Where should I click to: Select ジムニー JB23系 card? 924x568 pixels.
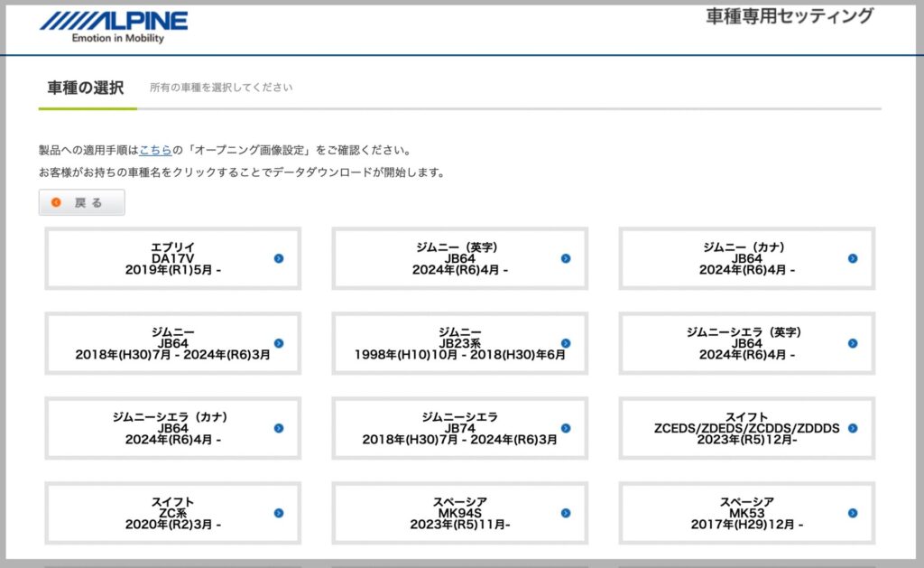(459, 343)
